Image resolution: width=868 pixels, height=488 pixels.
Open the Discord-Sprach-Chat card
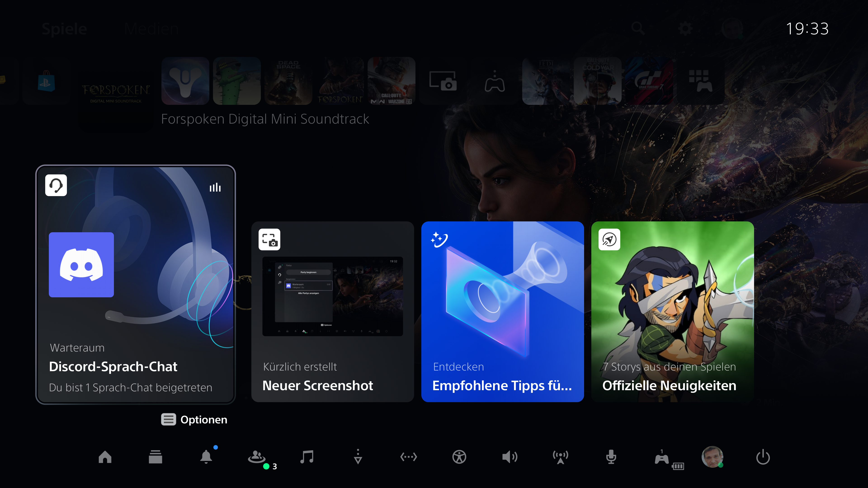point(135,285)
